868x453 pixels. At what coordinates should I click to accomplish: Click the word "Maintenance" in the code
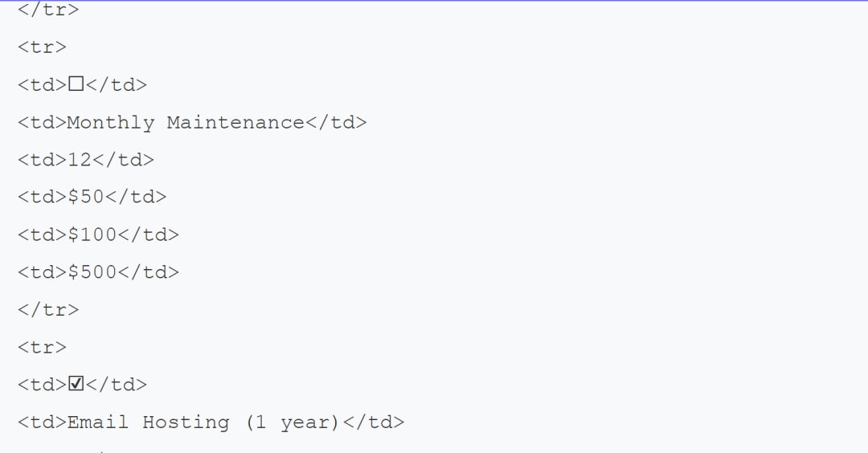(x=235, y=122)
